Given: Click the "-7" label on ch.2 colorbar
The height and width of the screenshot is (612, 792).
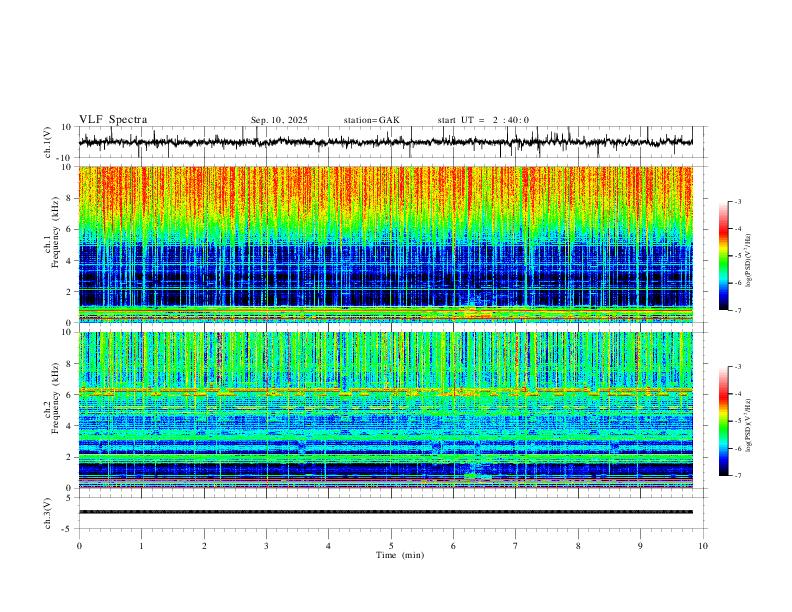Looking at the screenshot, I should click(738, 476).
